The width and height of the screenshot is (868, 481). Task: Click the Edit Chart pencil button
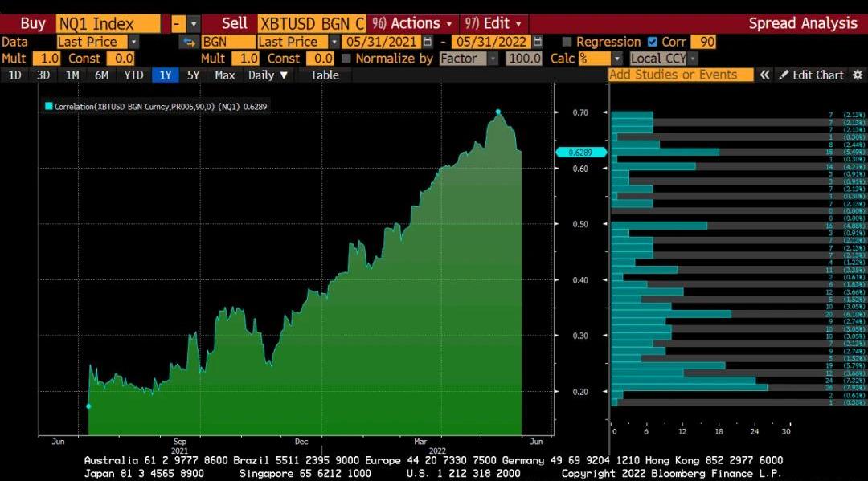[x=812, y=75]
